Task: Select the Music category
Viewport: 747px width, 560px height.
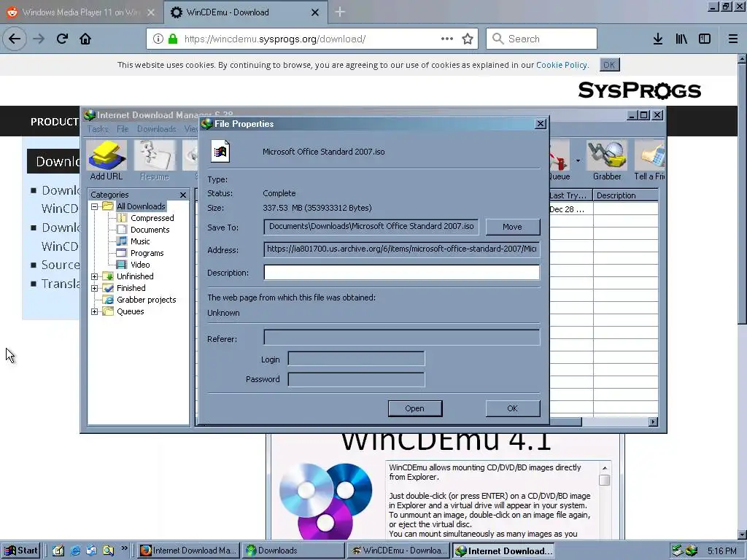Action: click(x=140, y=241)
